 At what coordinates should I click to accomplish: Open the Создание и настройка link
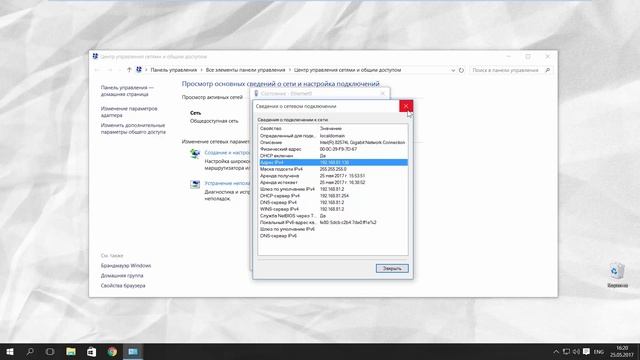227,152
